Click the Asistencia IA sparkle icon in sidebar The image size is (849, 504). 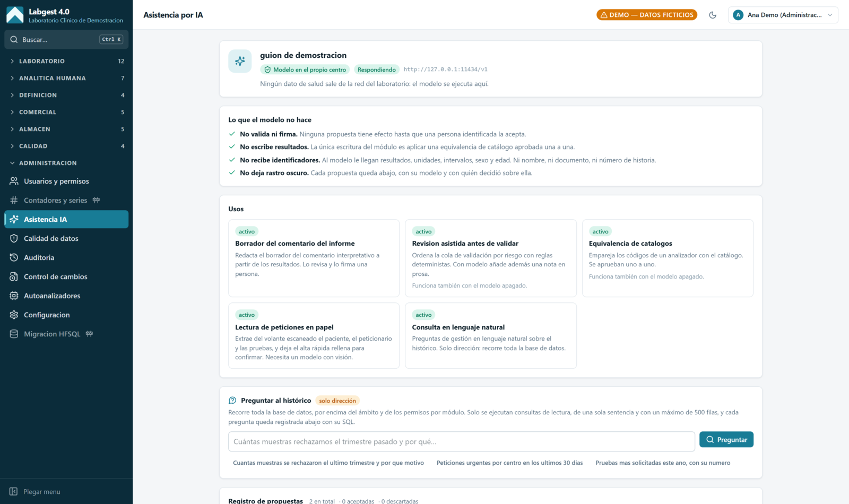(14, 219)
